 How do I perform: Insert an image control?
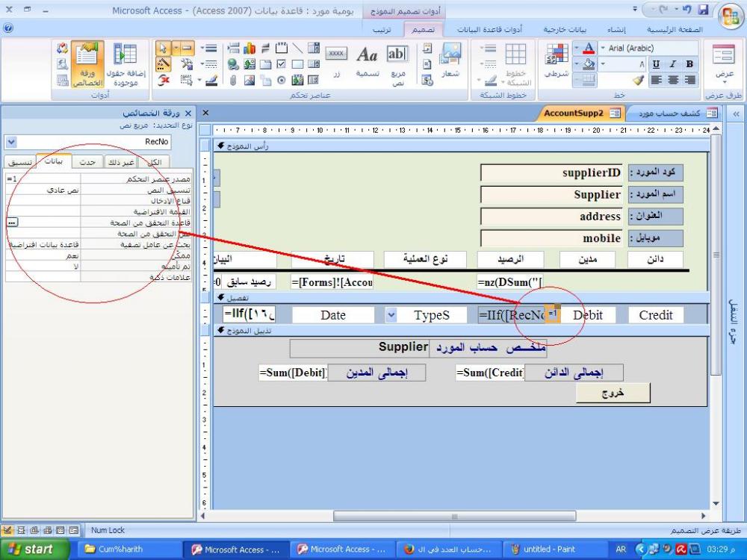249,80
